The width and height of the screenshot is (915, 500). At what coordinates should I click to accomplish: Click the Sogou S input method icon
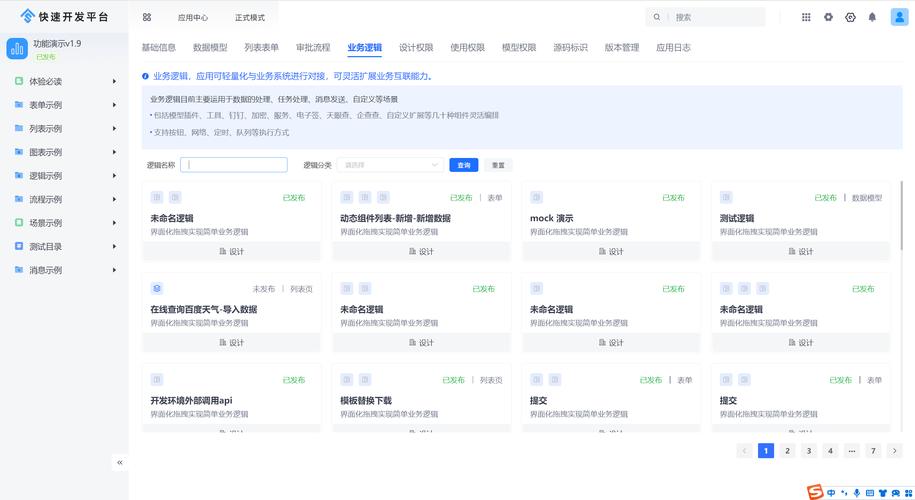pos(815,492)
